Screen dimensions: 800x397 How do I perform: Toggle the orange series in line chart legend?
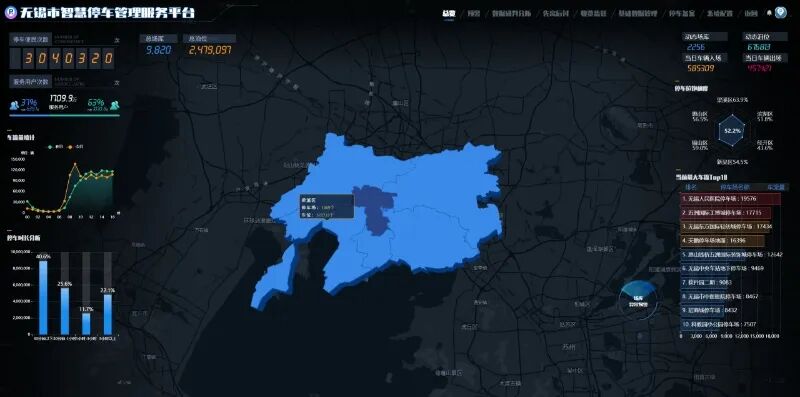[x=76, y=146]
